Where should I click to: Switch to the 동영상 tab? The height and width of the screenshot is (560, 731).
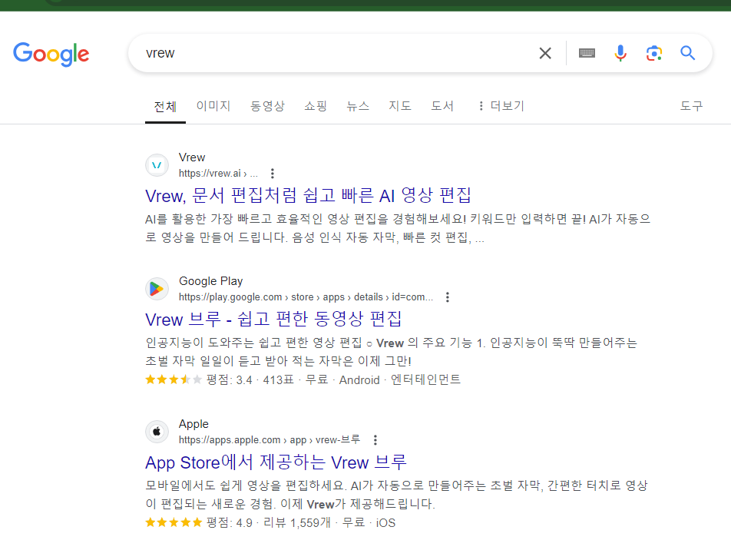point(267,106)
